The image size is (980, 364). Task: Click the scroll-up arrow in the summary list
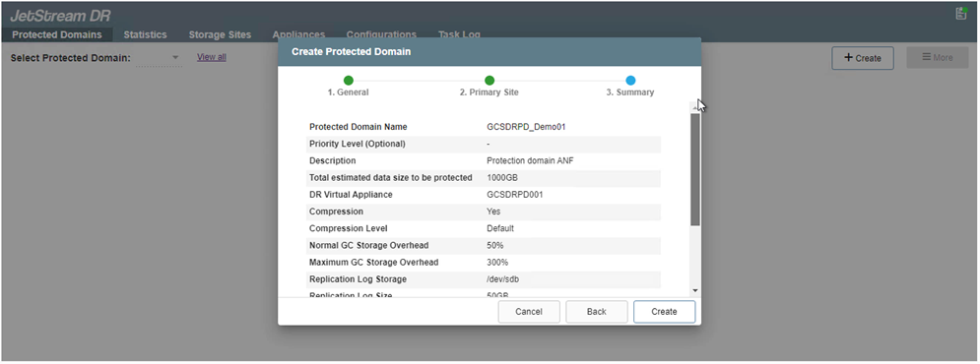[695, 108]
